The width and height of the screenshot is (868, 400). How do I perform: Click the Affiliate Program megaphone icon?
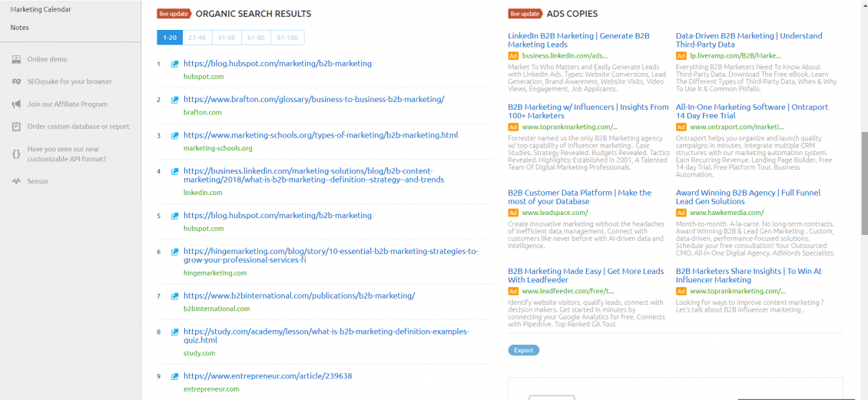(x=16, y=104)
